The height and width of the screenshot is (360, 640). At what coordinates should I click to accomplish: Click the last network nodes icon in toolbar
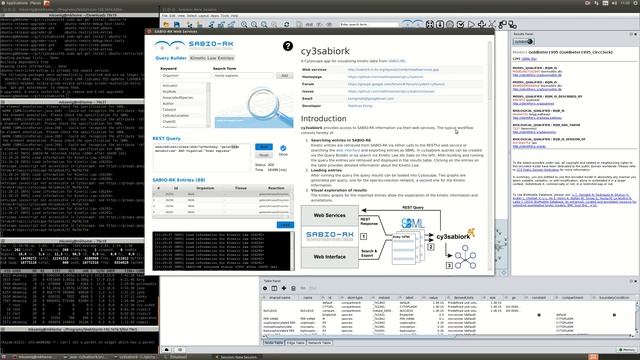coord(513,24)
